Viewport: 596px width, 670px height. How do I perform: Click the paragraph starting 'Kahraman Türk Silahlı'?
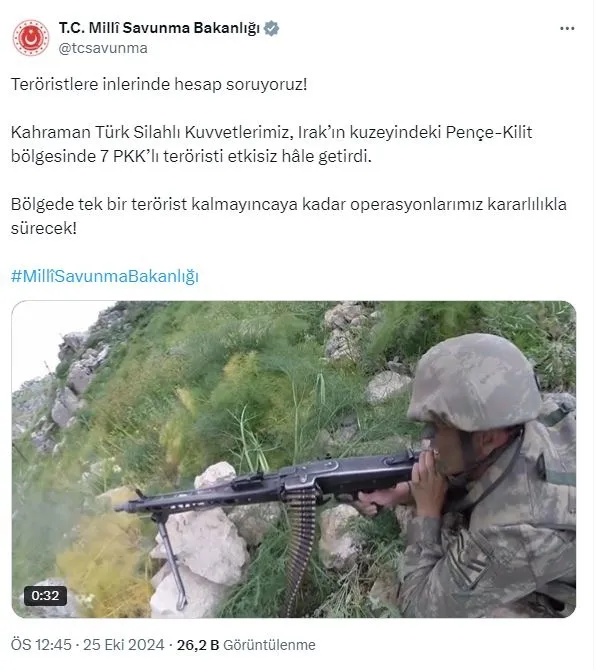271,144
